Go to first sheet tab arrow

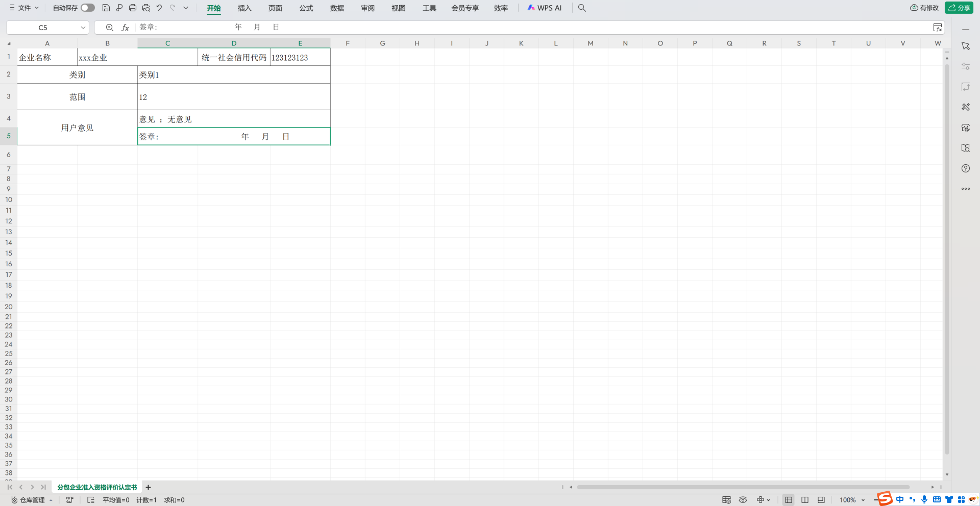[x=10, y=487]
